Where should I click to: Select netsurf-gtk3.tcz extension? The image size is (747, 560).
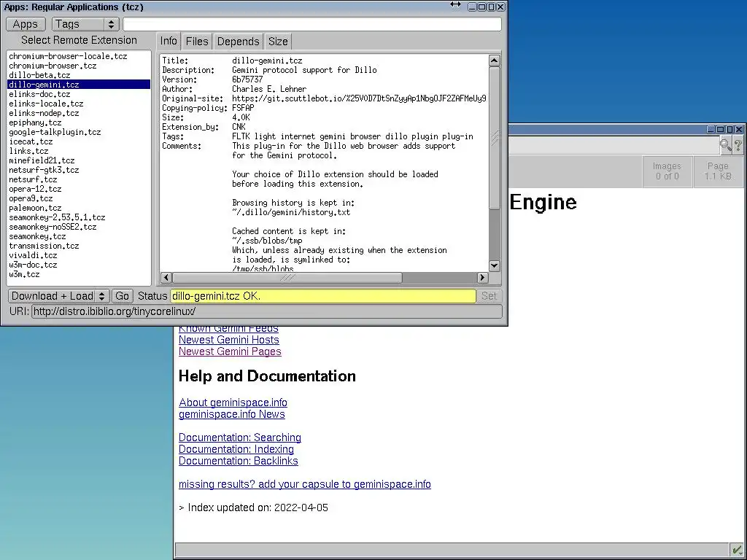79,170
